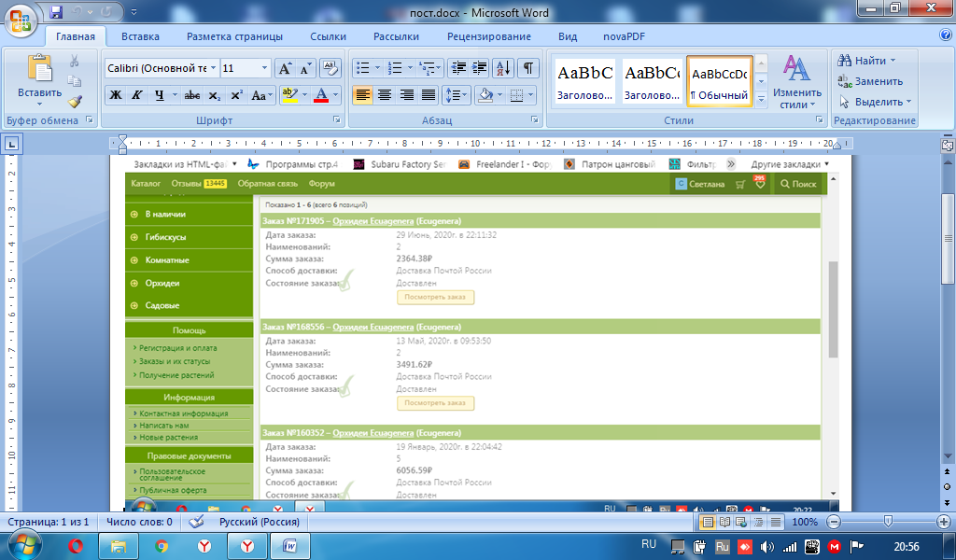
Task: Click the Format Painter brush icon
Action: coord(75,101)
